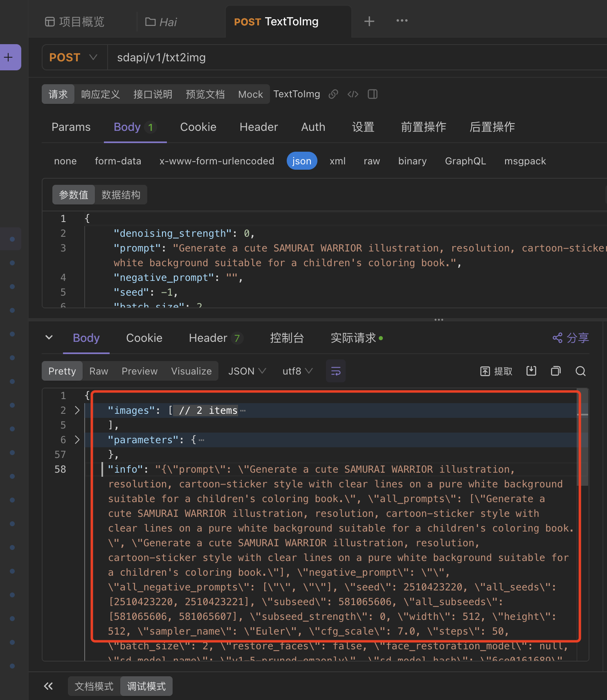Open a new tab with plus icon
607x700 pixels.
click(x=369, y=21)
